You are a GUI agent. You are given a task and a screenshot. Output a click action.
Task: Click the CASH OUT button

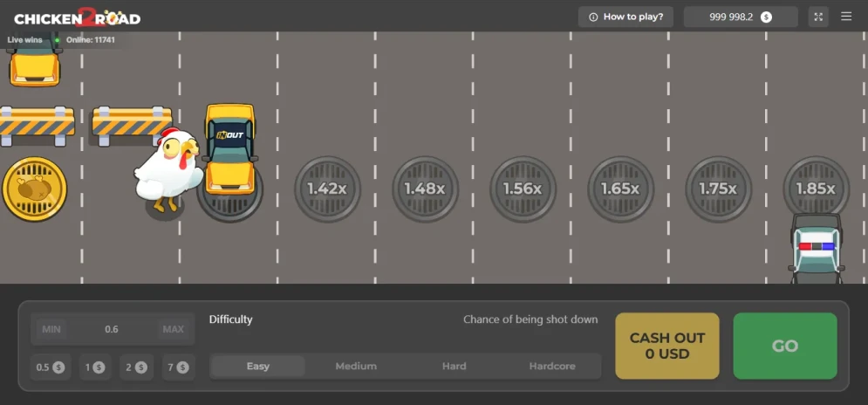coord(667,346)
